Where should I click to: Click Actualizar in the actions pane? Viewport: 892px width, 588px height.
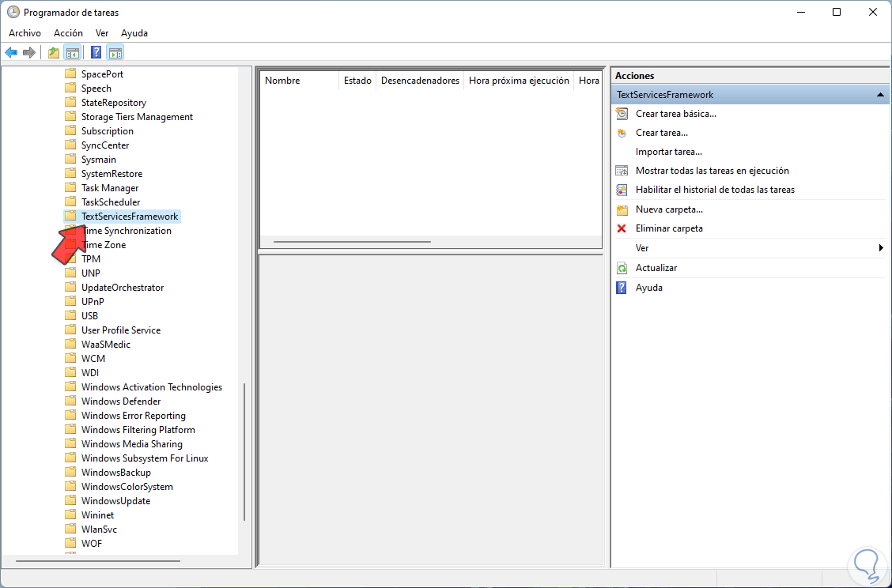coord(656,267)
